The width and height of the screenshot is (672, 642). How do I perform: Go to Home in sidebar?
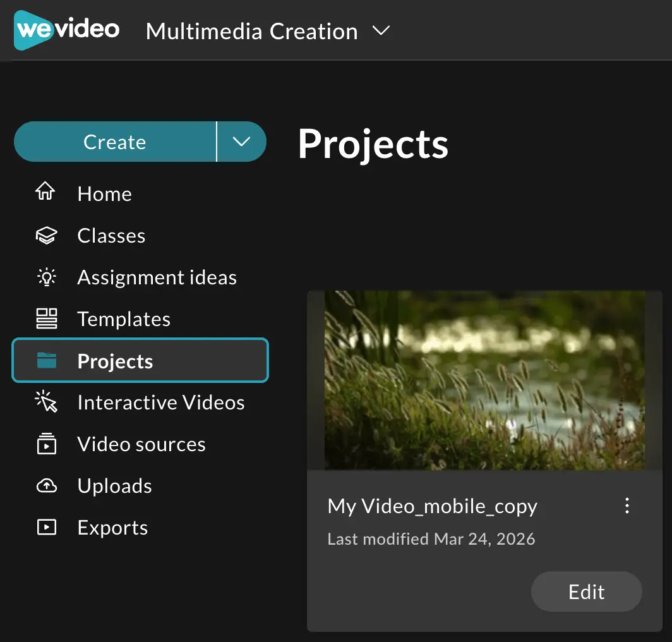[105, 194]
